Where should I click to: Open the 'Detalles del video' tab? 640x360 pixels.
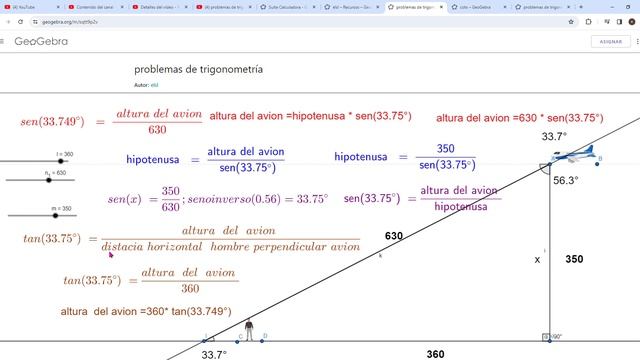[x=158, y=7]
